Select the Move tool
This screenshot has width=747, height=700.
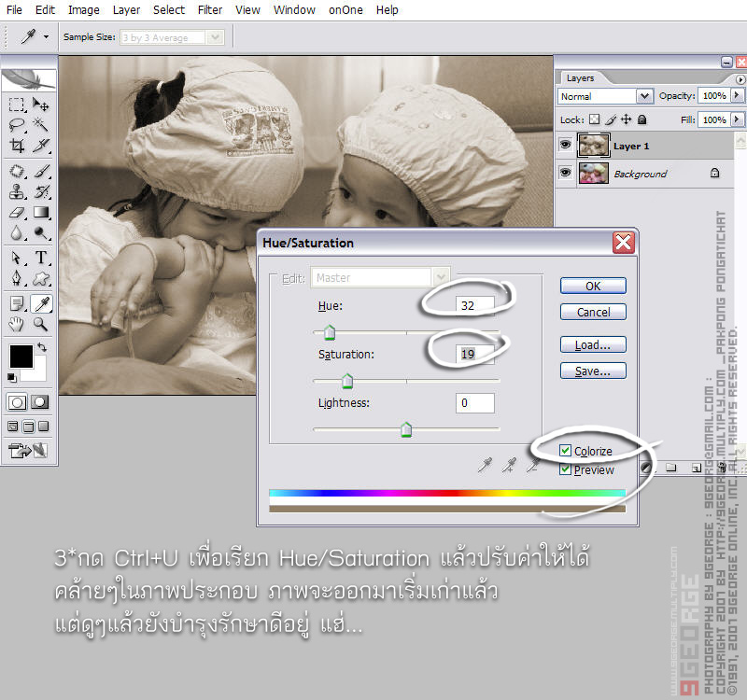(x=41, y=105)
